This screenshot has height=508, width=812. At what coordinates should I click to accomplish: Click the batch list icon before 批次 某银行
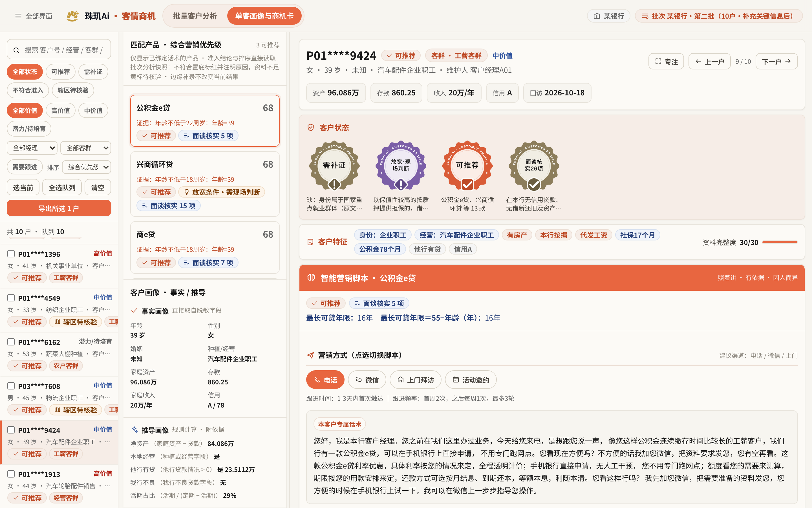(645, 16)
